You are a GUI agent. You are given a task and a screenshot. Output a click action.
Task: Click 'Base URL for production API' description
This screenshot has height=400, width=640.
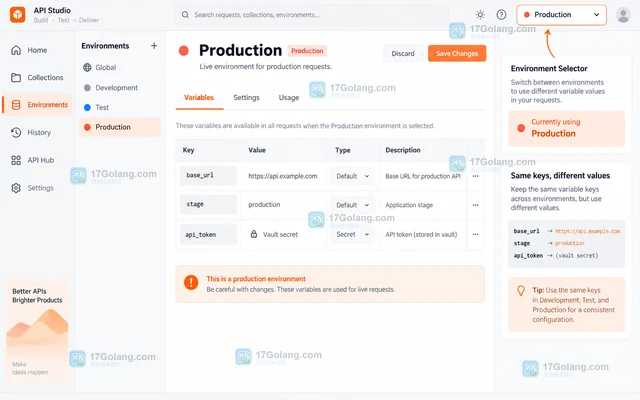(x=423, y=176)
